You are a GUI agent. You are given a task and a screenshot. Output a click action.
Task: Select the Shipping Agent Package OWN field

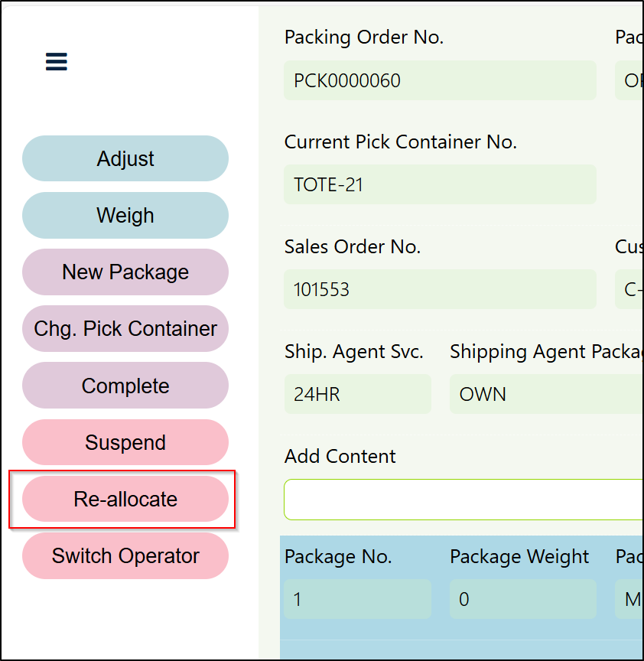[546, 394]
